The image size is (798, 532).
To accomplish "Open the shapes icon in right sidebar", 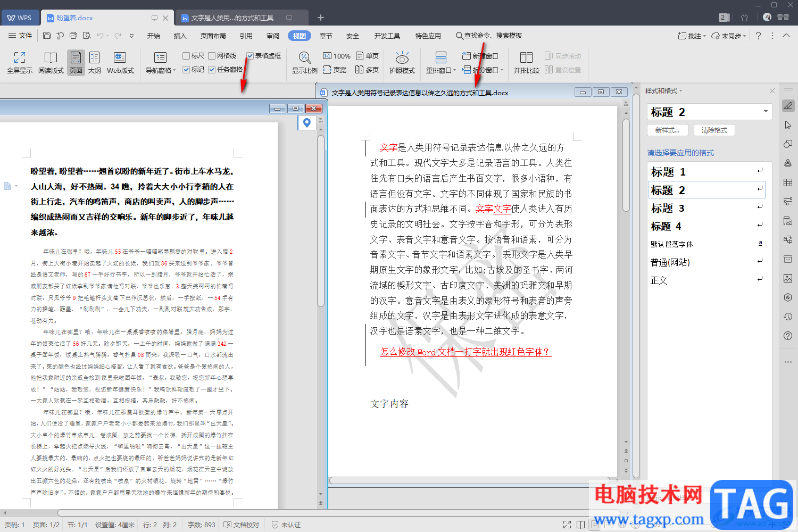I will coord(788,144).
